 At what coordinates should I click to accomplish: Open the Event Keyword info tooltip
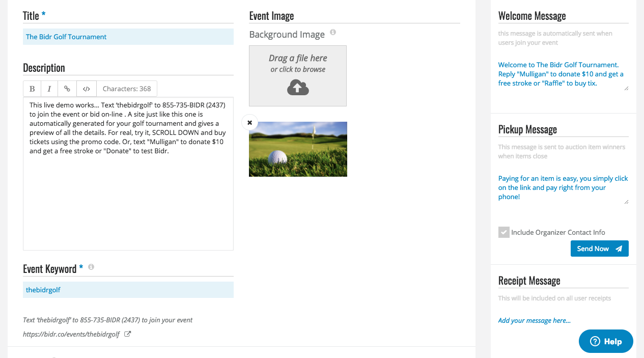point(91,266)
